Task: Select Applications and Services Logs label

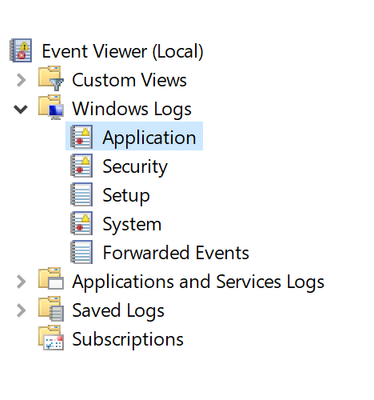Action: pos(198,282)
